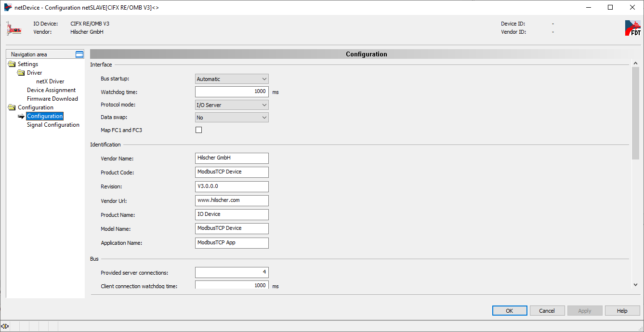Click the navigation area hide-panel icon
Viewport: 644px width, 332px height.
(79, 54)
